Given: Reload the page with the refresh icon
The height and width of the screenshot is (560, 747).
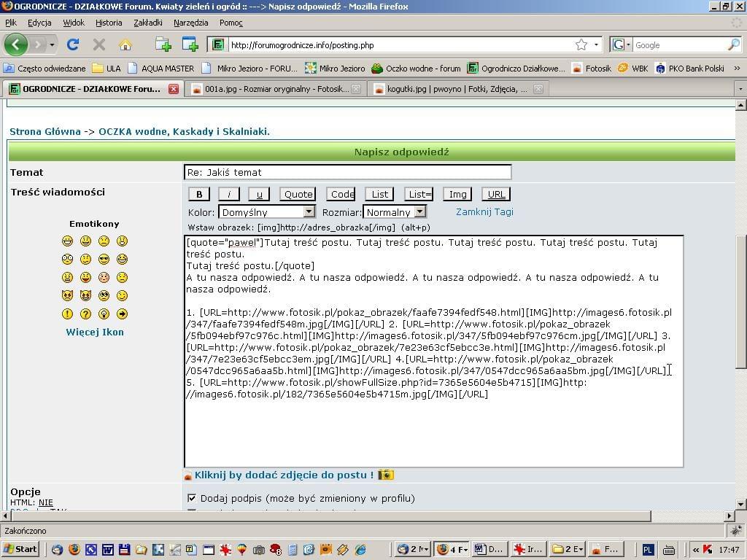Looking at the screenshot, I should click(73, 44).
